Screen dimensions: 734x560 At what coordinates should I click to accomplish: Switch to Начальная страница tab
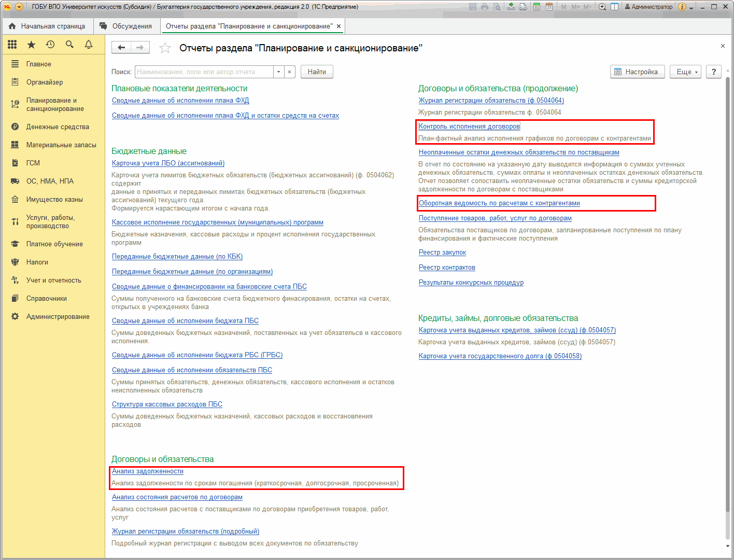pyautogui.click(x=47, y=26)
